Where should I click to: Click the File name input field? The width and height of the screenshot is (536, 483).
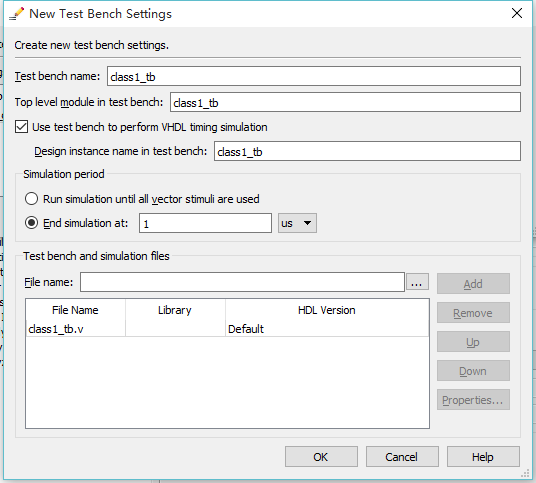[x=242, y=282]
